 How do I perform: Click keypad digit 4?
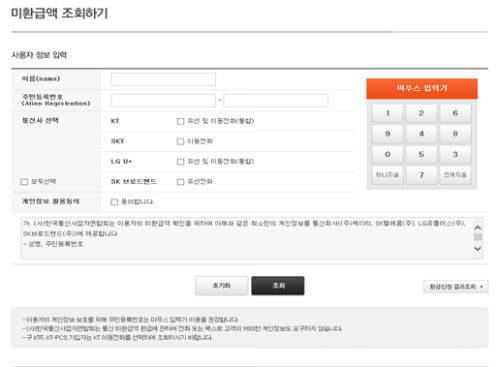[x=421, y=134]
